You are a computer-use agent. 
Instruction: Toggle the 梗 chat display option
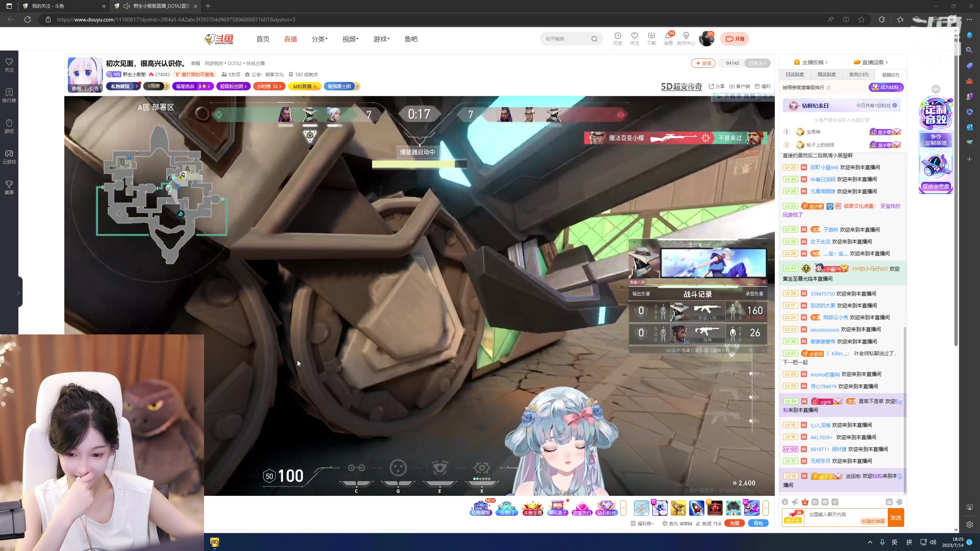[825, 502]
